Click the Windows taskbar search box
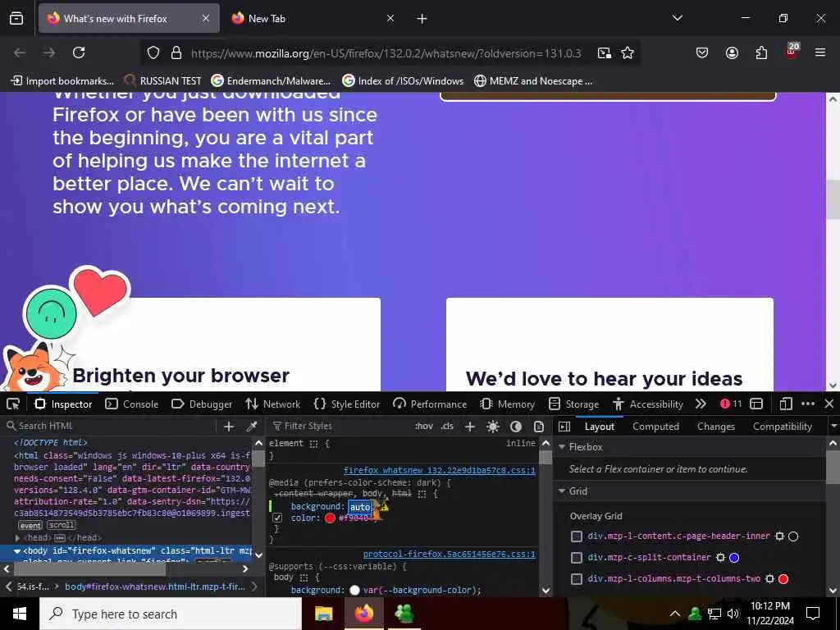This screenshot has width=840, height=630. coord(171,614)
